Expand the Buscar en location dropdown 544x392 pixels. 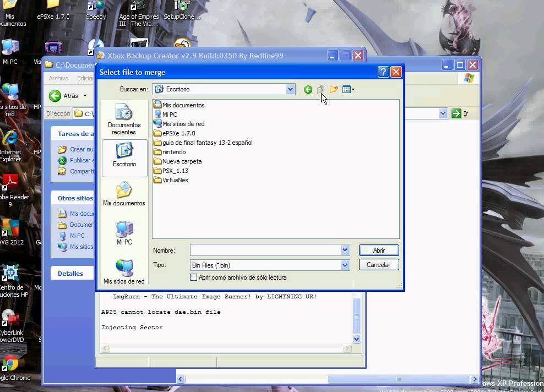click(290, 89)
